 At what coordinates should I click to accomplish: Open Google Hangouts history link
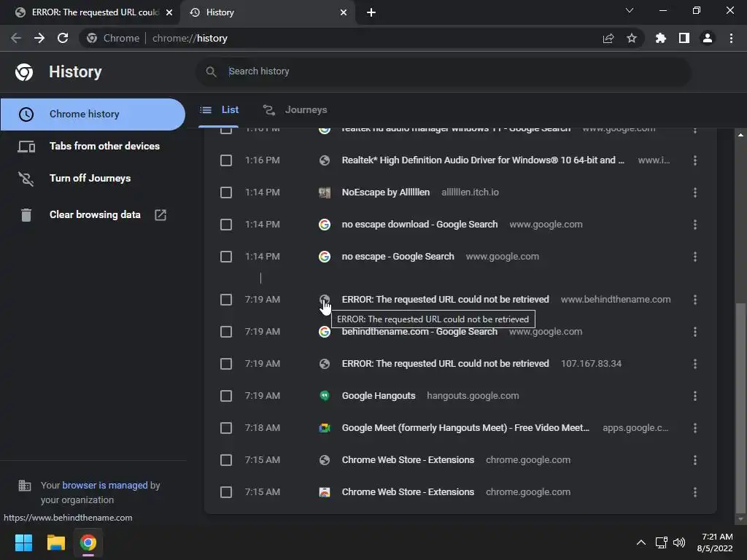(x=379, y=396)
